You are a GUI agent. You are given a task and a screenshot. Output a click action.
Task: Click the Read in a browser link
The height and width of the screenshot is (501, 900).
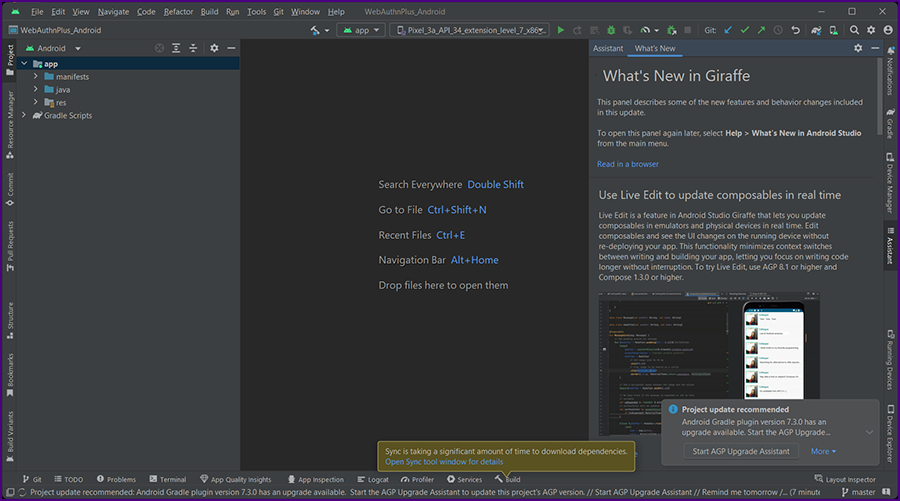[x=628, y=164]
